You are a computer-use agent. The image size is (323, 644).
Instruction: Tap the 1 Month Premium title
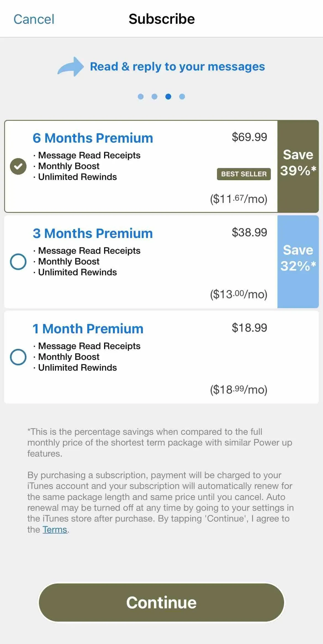tap(88, 329)
